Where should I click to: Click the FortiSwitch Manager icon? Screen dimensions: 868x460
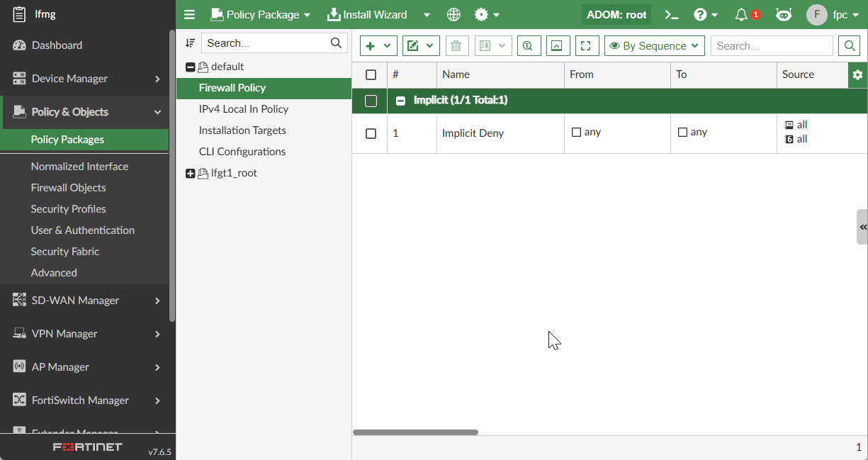(19, 400)
